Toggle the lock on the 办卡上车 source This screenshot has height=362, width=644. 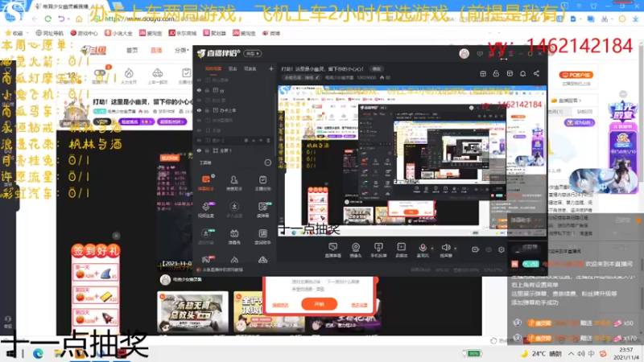208,110
